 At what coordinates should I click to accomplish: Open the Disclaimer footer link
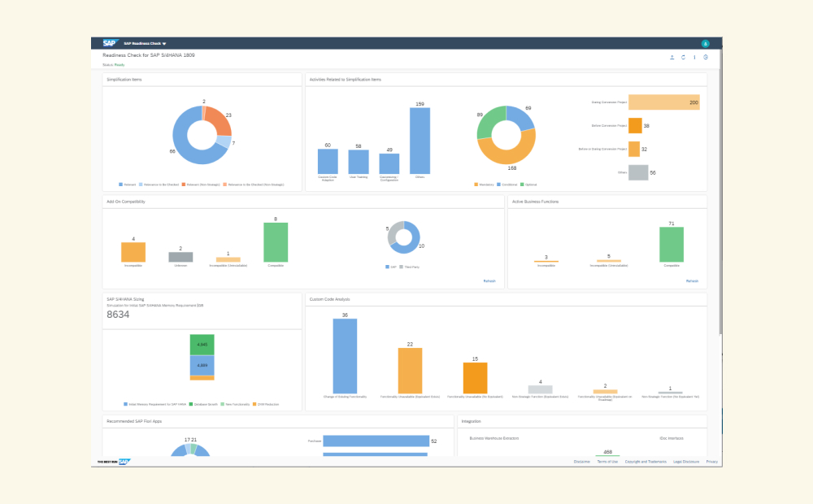click(x=582, y=462)
